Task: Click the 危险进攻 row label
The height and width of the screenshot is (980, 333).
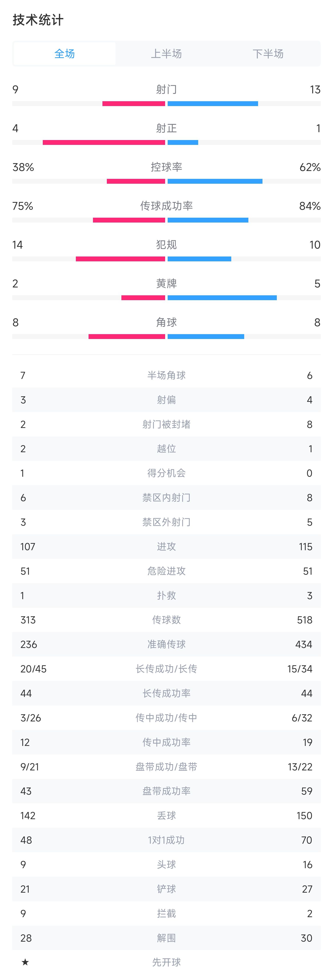Action: (166, 571)
